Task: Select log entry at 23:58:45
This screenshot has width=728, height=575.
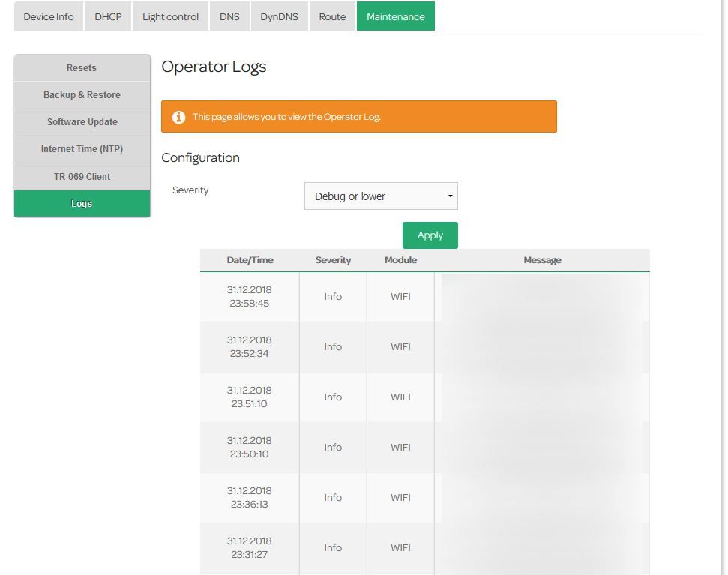Action: [250, 297]
